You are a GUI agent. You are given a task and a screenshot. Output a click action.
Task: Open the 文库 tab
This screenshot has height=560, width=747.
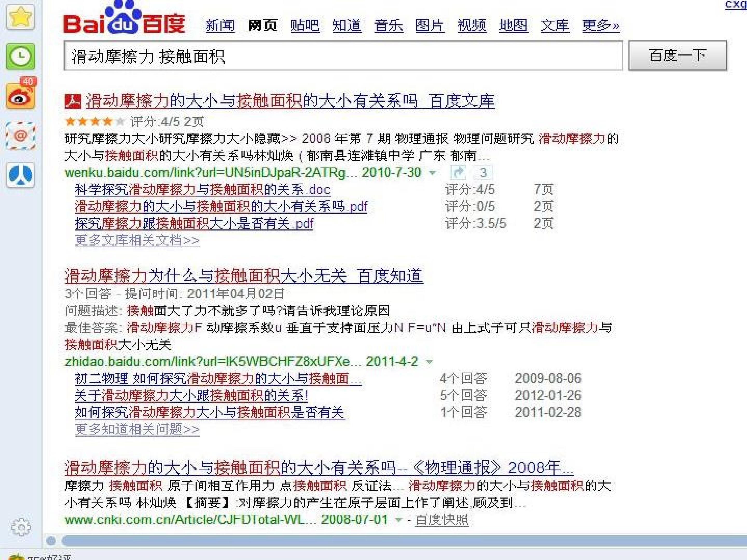[555, 25]
